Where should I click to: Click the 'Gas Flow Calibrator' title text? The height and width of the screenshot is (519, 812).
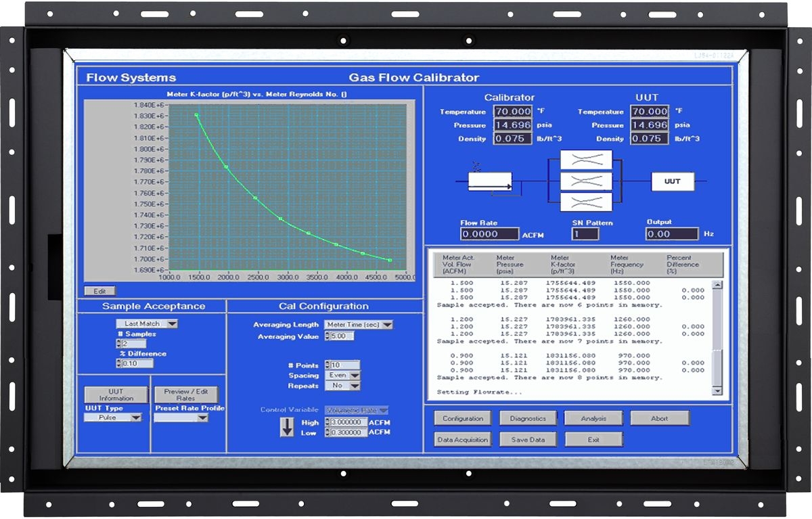413,78
